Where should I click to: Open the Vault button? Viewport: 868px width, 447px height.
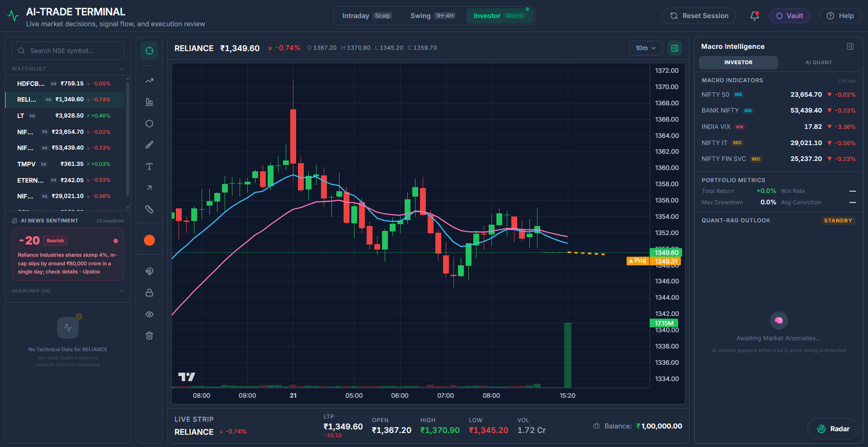(x=789, y=16)
